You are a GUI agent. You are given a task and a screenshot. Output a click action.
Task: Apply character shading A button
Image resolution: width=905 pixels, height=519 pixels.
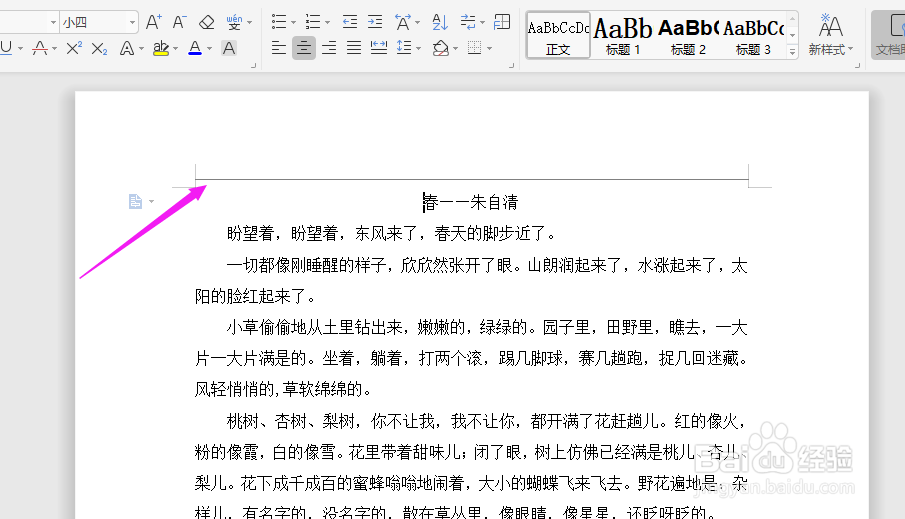(x=229, y=48)
